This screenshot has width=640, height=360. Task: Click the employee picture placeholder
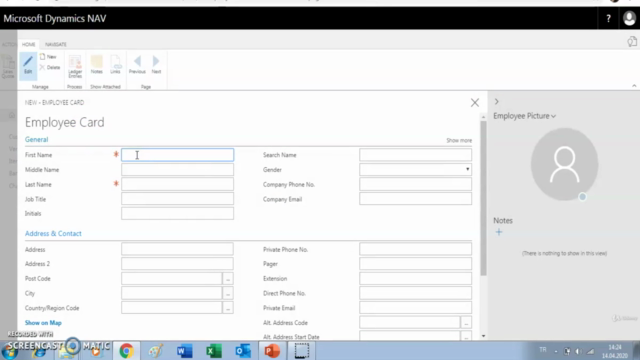[564, 164]
